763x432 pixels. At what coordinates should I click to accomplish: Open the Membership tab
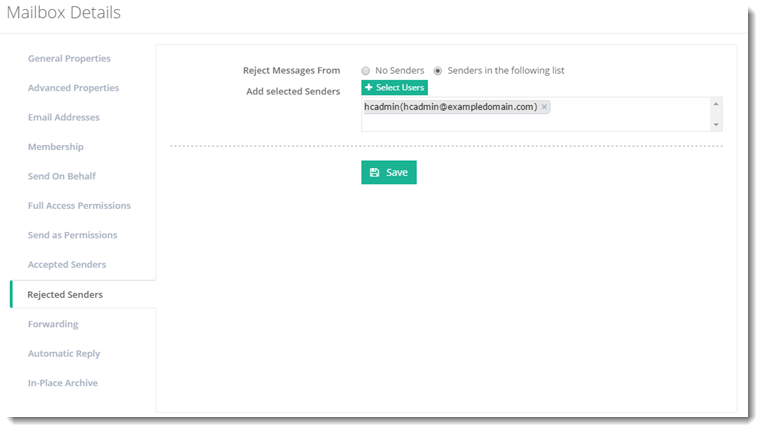tap(56, 147)
